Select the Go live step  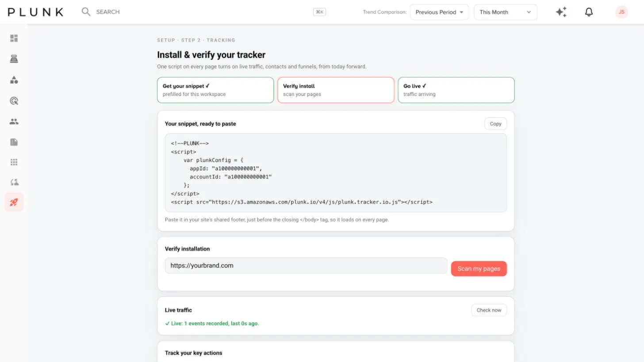(x=456, y=90)
